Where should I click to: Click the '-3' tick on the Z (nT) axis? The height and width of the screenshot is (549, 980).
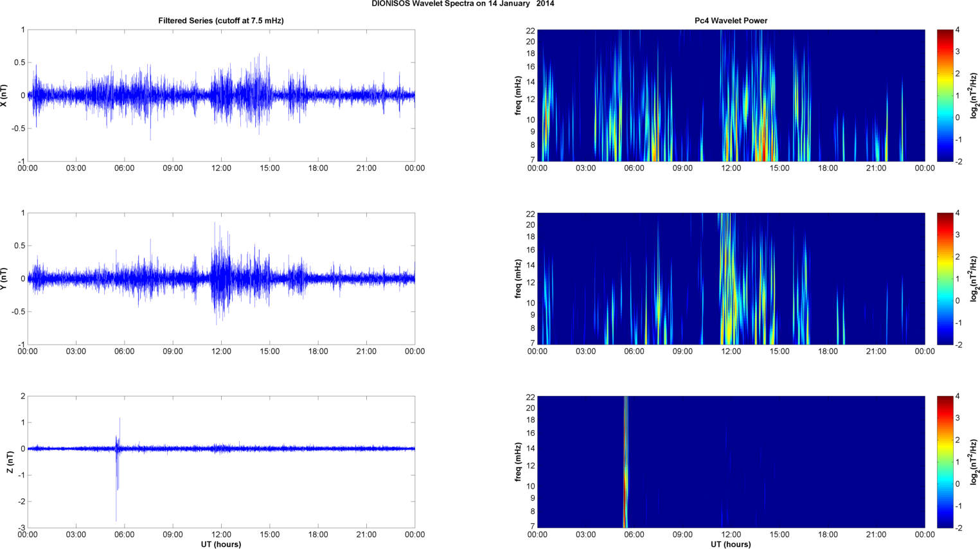tap(22, 528)
